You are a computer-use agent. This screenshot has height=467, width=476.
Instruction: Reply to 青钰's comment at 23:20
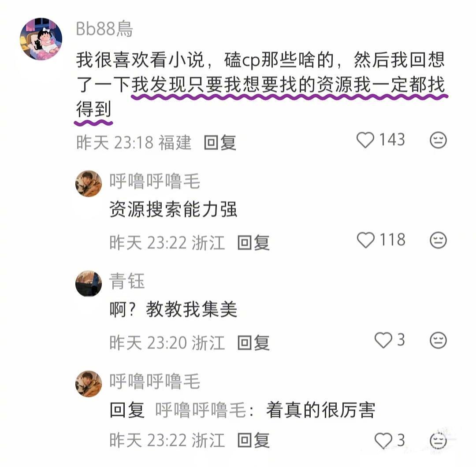[253, 343]
